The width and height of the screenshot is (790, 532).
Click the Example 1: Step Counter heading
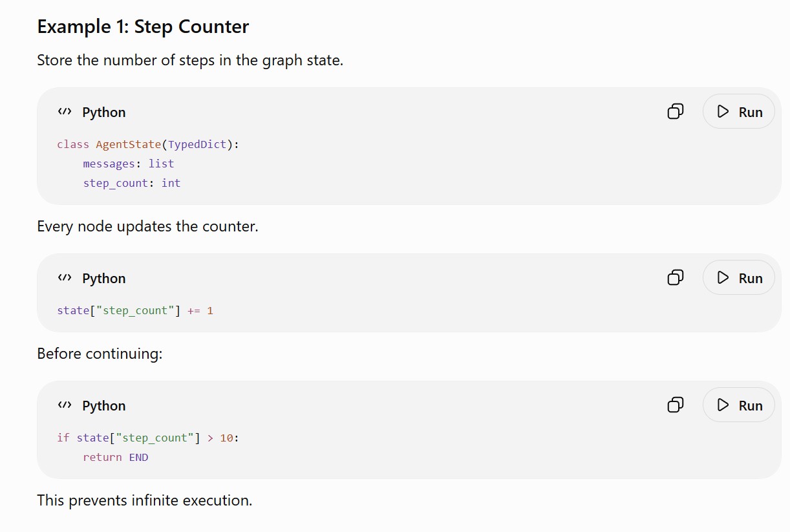[x=143, y=27]
